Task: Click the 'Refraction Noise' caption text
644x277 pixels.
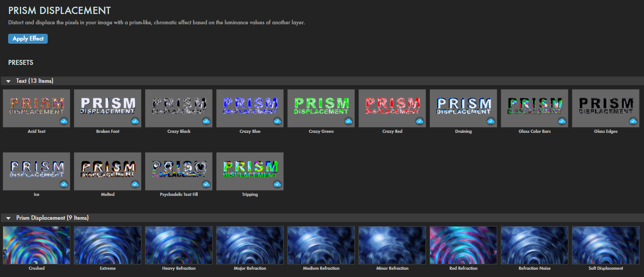Action: point(535,268)
